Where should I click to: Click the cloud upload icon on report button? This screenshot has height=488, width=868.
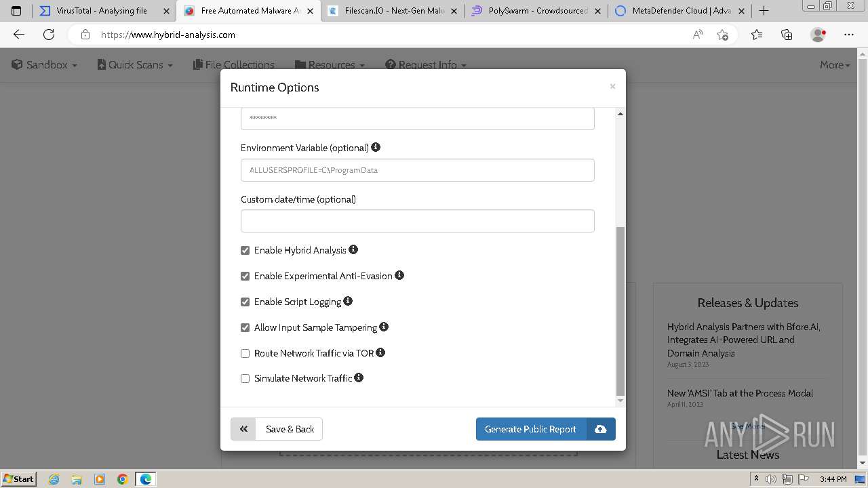(x=601, y=429)
